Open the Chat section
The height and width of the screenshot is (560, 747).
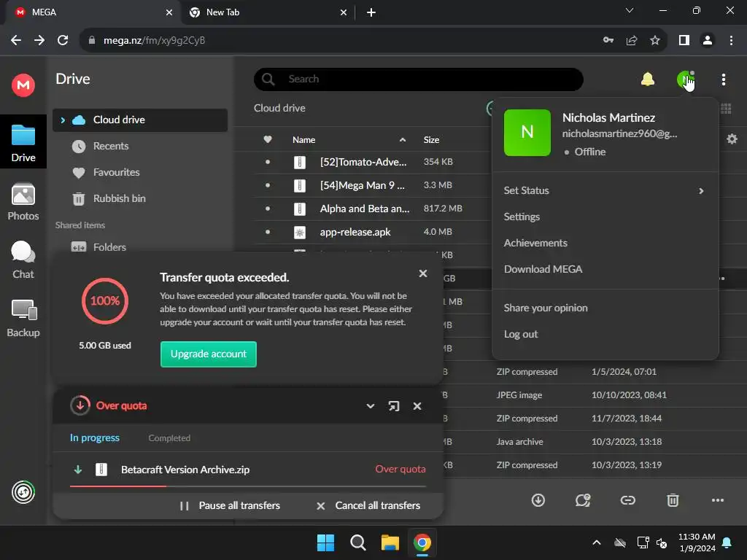click(23, 260)
